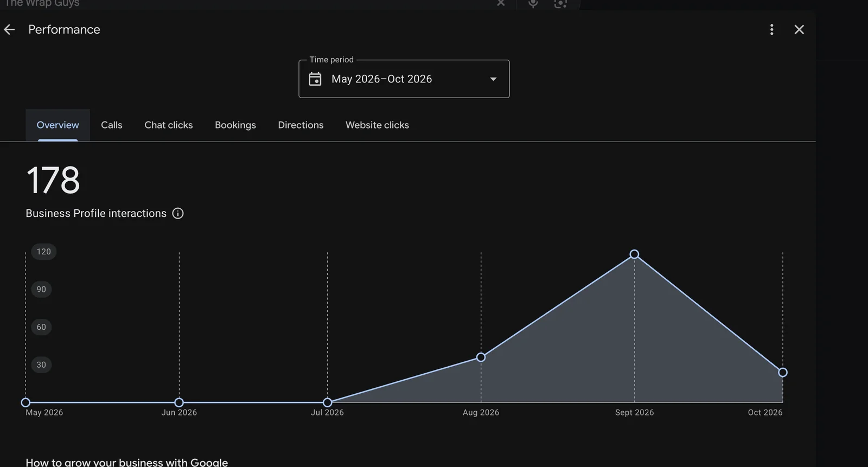Show info about Business Profile interactions
This screenshot has width=868, height=467.
coord(178,213)
